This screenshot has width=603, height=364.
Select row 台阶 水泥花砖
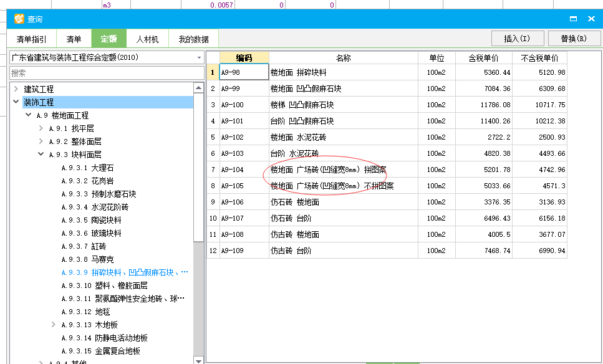point(387,153)
